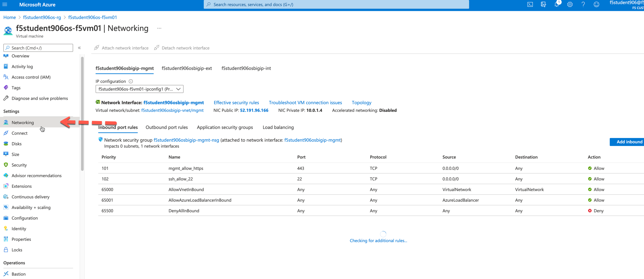This screenshot has height=279, width=644.
Task: Open the help question mark icon
Action: pyautogui.click(x=583, y=5)
